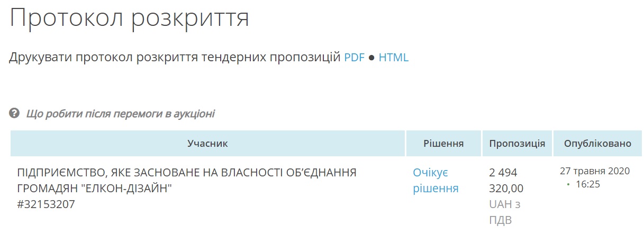Click the black dot between PDF and HTML
Screen dimensions: 644x235
(x=371, y=58)
